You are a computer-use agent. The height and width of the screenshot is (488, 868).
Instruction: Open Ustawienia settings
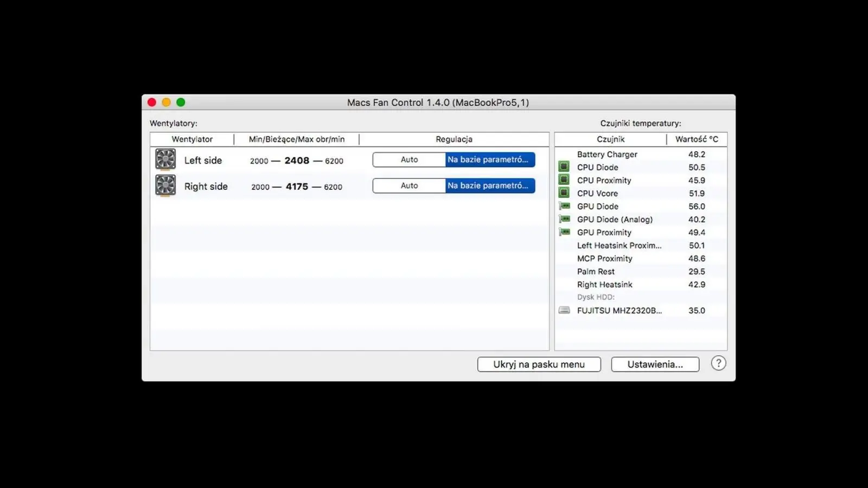point(655,364)
